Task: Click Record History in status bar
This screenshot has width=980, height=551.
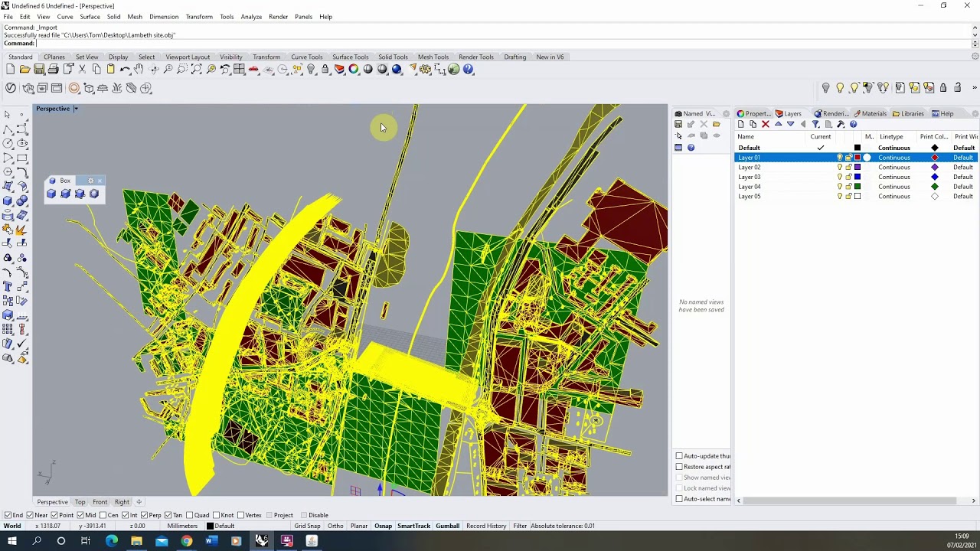Action: click(486, 526)
